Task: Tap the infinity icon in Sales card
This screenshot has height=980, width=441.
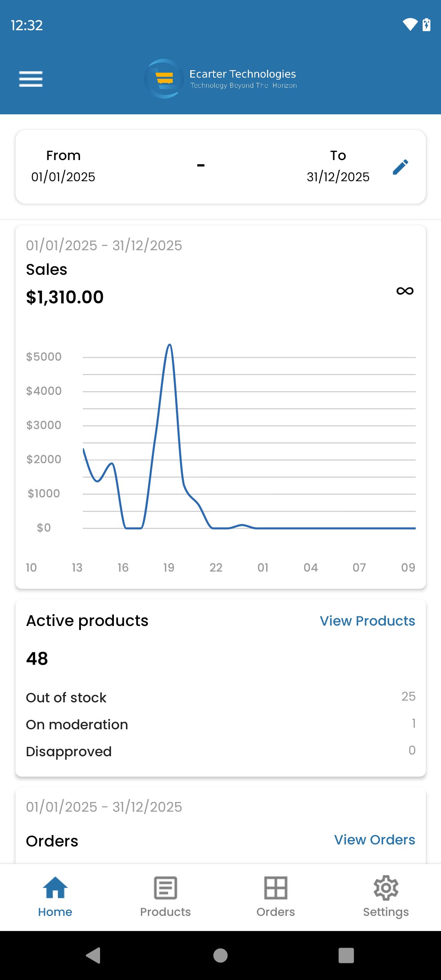Action: (405, 291)
